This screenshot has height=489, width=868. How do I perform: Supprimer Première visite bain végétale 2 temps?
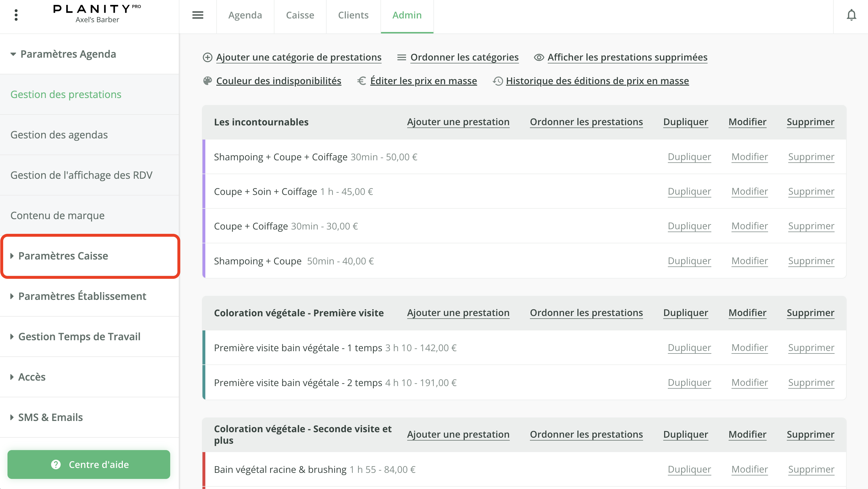[x=811, y=382]
